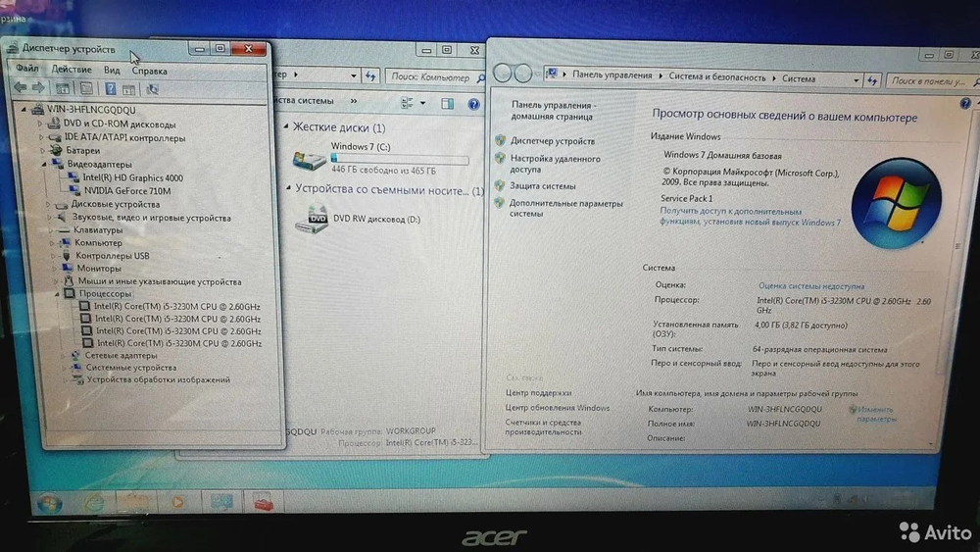Expand IDE ATA/ATAPI контроллеры node
The width and height of the screenshot is (980, 552).
42,137
